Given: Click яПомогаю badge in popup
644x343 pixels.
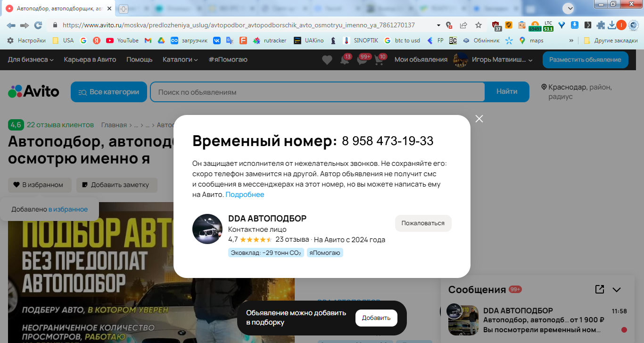Looking at the screenshot, I should point(325,253).
